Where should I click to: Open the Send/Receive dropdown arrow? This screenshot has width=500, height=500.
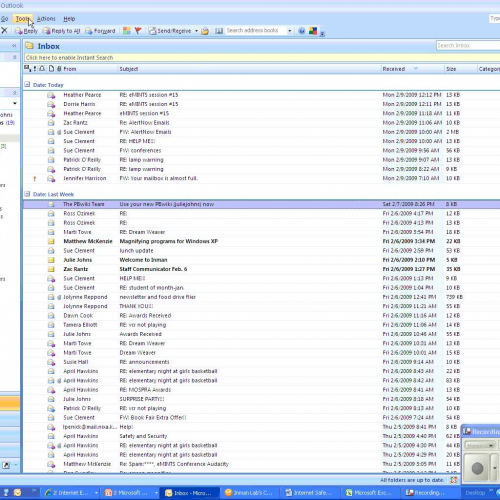[x=196, y=31]
